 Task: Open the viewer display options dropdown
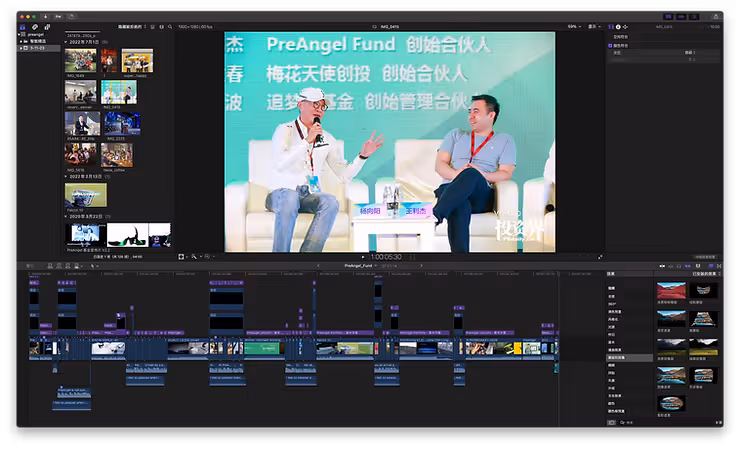click(x=594, y=26)
